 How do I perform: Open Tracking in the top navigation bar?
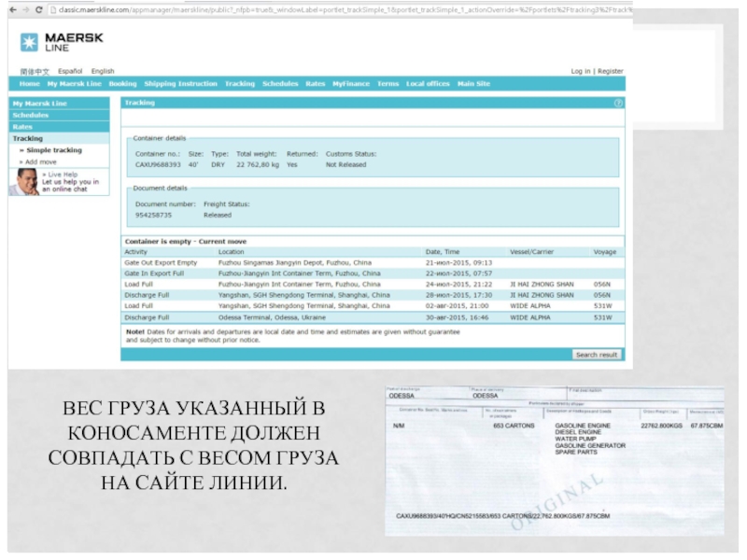pos(240,84)
